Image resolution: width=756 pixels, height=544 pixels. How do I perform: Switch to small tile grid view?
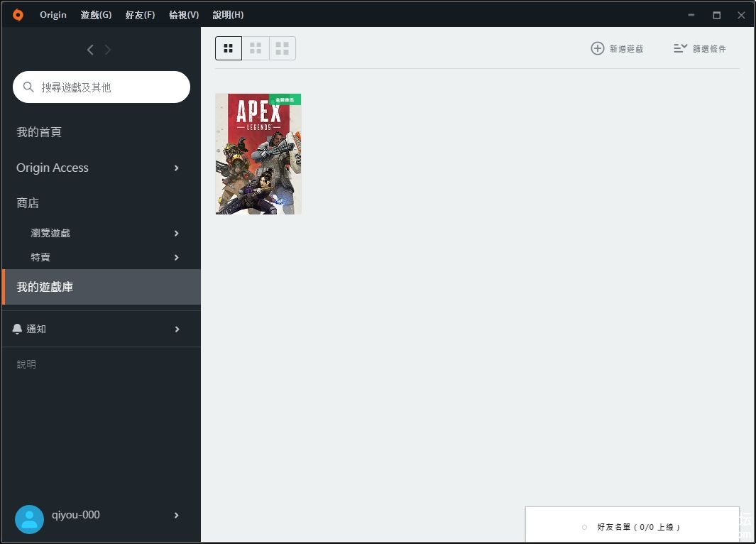coord(229,48)
